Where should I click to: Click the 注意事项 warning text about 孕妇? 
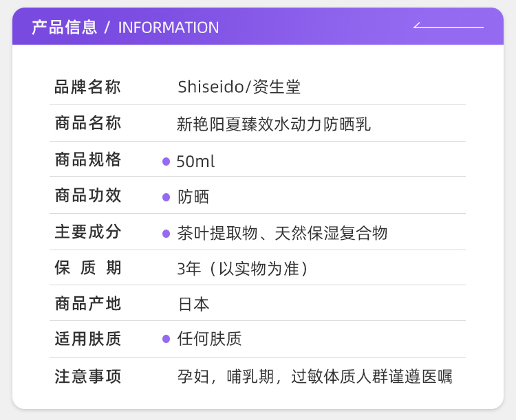point(314,377)
